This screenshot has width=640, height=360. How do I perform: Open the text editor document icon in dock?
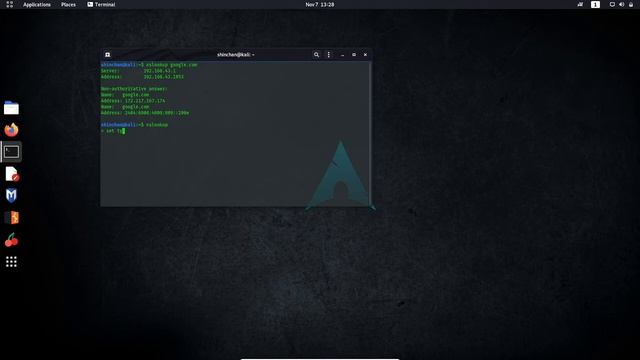[x=11, y=174]
